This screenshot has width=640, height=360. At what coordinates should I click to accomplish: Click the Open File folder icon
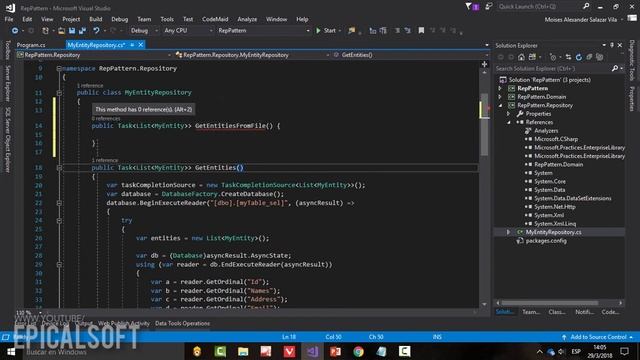[61, 31]
